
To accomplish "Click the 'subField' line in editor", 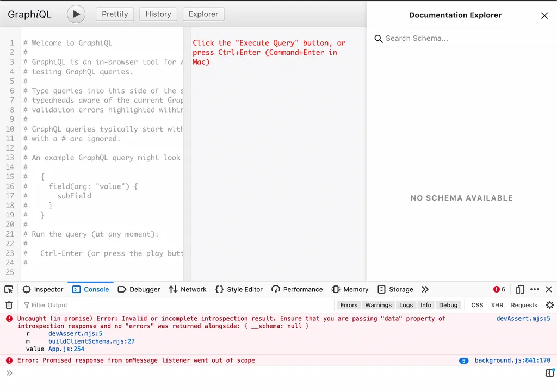I will [74, 196].
